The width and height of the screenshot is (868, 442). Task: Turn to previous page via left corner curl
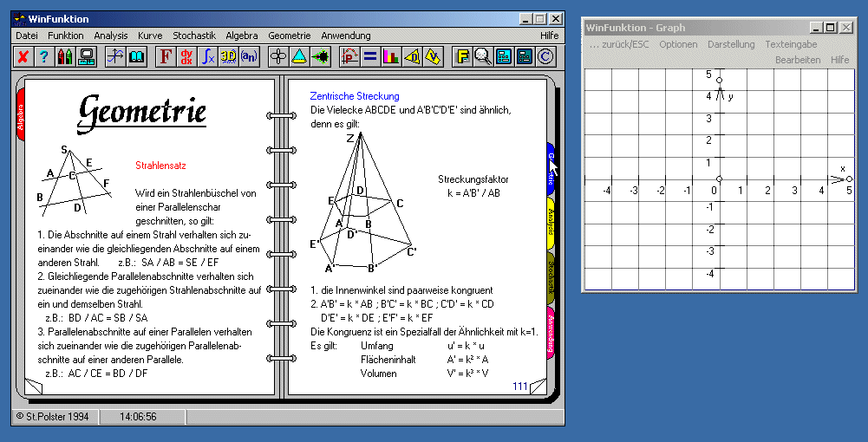[33, 386]
